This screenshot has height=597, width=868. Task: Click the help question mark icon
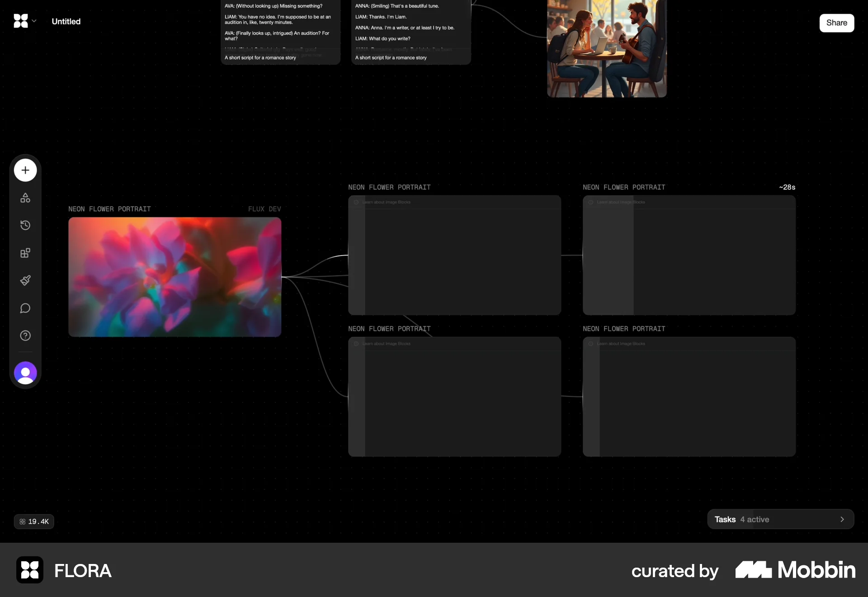click(25, 336)
